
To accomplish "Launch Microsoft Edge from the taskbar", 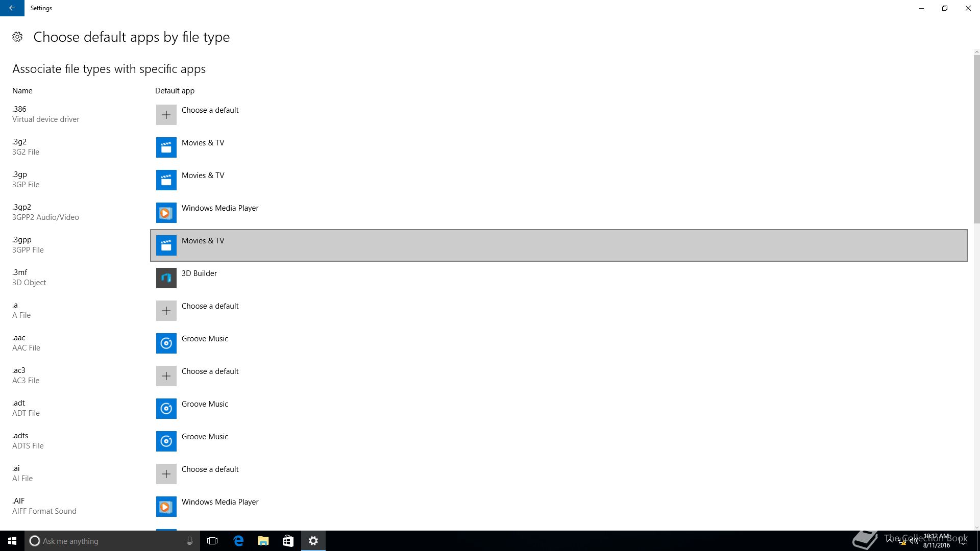I will point(238,541).
